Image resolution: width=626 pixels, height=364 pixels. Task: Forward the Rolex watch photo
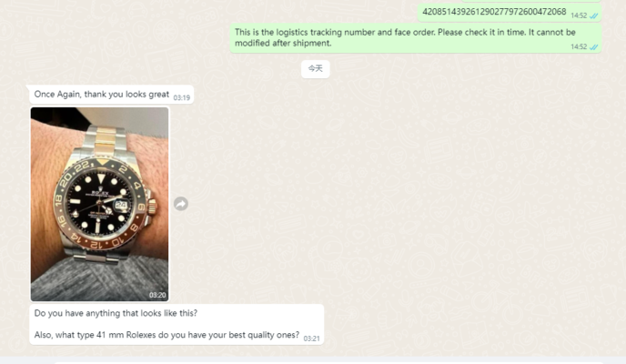point(181,204)
